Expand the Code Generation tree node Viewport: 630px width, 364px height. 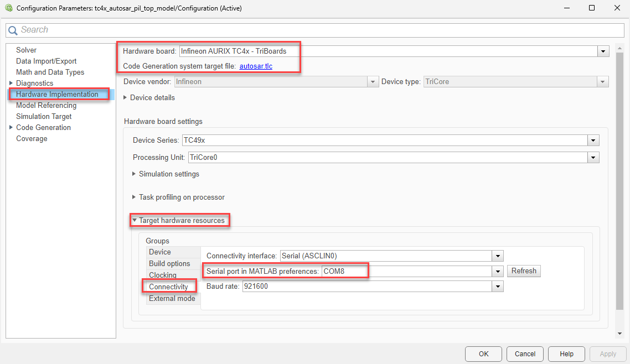11,127
